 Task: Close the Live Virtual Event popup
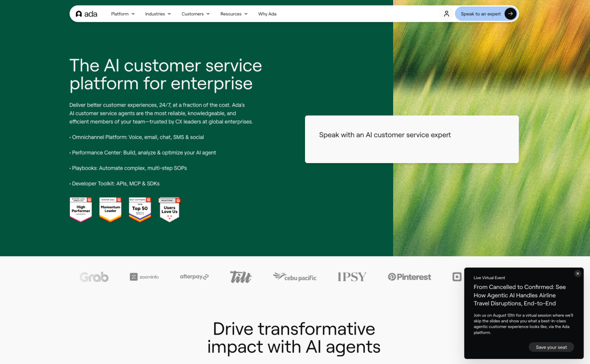coord(577,274)
